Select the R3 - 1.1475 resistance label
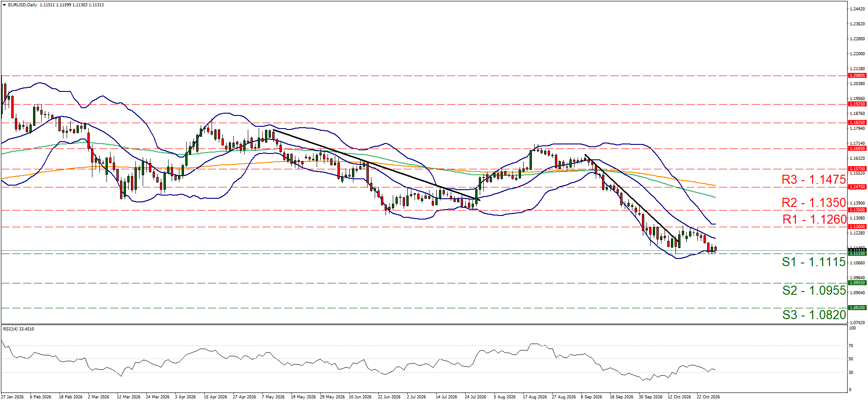Screen dimensions: 868x402 pyautogui.click(x=814, y=180)
